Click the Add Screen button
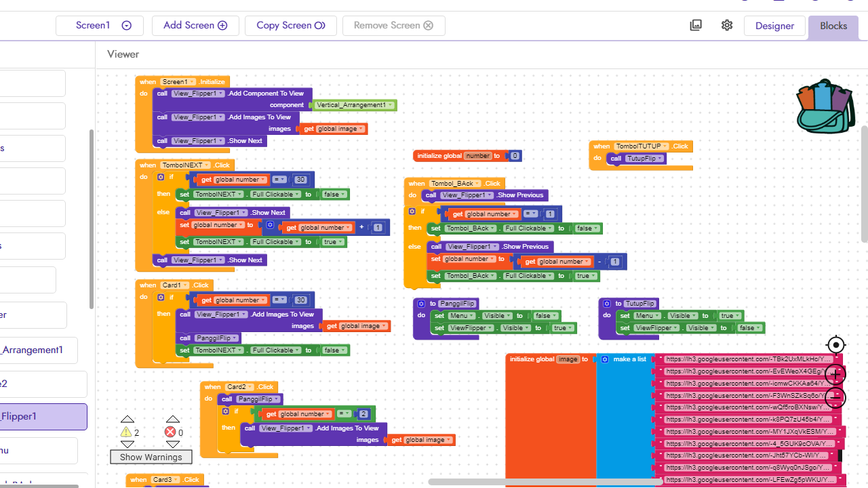Screen dimensions: 868x488 195,25
